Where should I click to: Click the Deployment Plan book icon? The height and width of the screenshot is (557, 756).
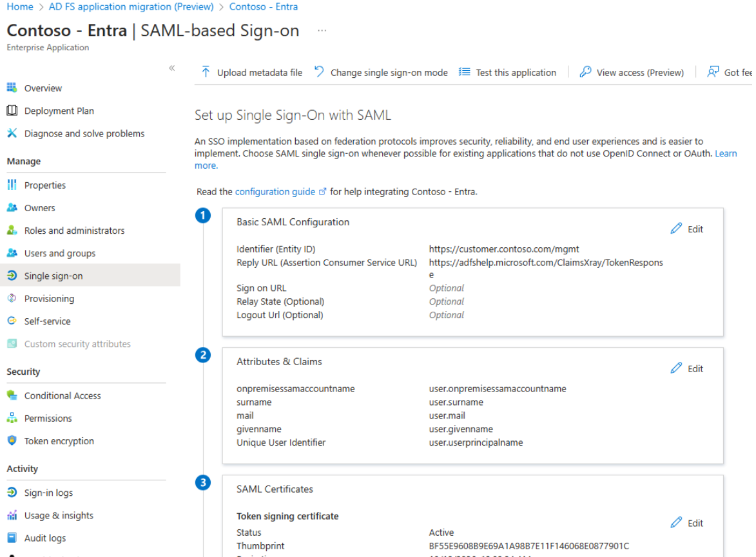[12, 110]
